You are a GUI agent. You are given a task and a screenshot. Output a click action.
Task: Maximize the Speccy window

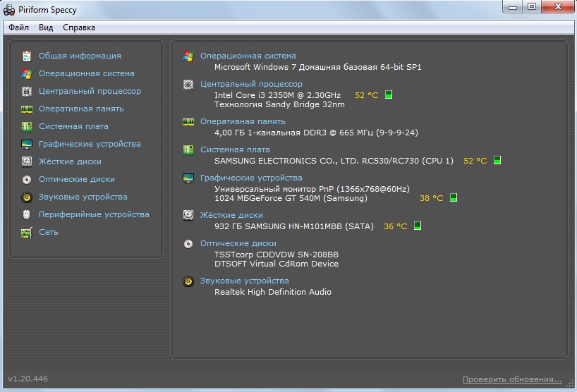[x=531, y=7]
